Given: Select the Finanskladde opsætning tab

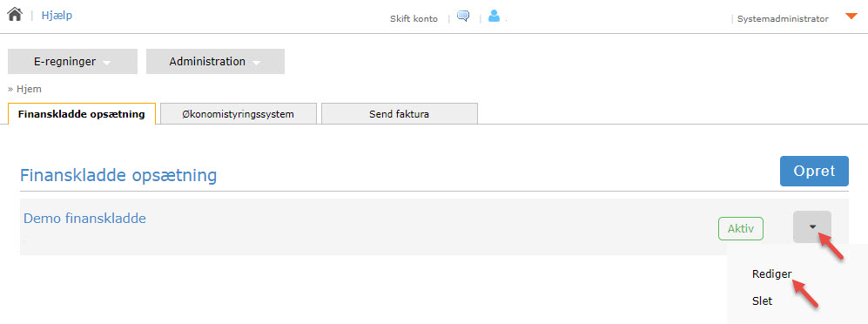Looking at the screenshot, I should click(81, 114).
